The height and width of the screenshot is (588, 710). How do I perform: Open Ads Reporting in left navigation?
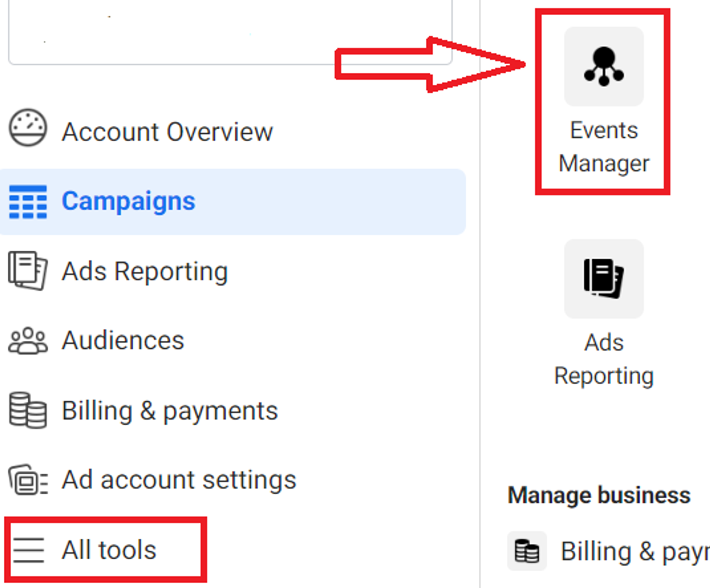click(145, 272)
